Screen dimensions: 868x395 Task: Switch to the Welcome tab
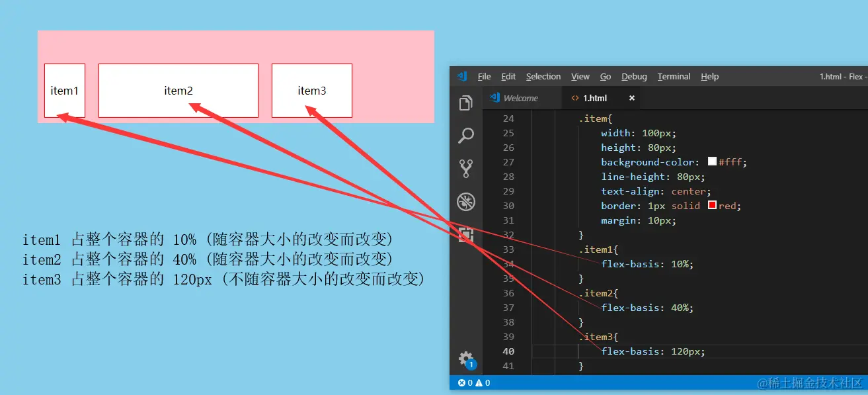point(522,98)
